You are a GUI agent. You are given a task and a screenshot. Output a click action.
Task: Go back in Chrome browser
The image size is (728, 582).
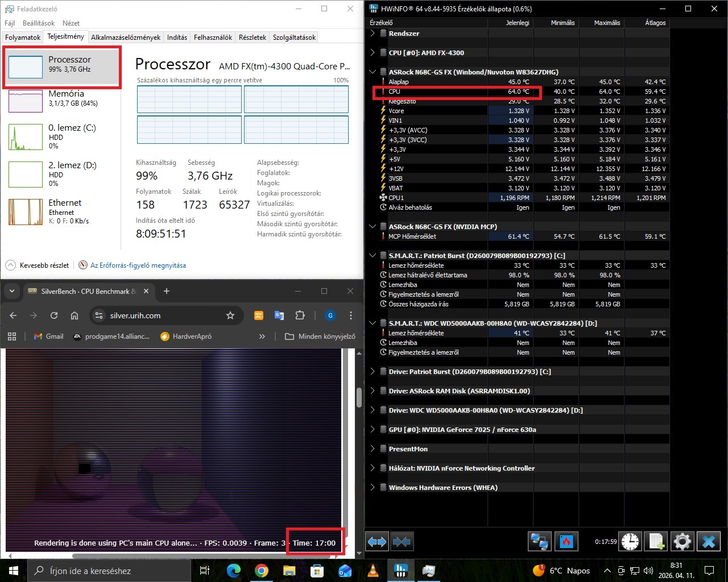(x=14, y=315)
